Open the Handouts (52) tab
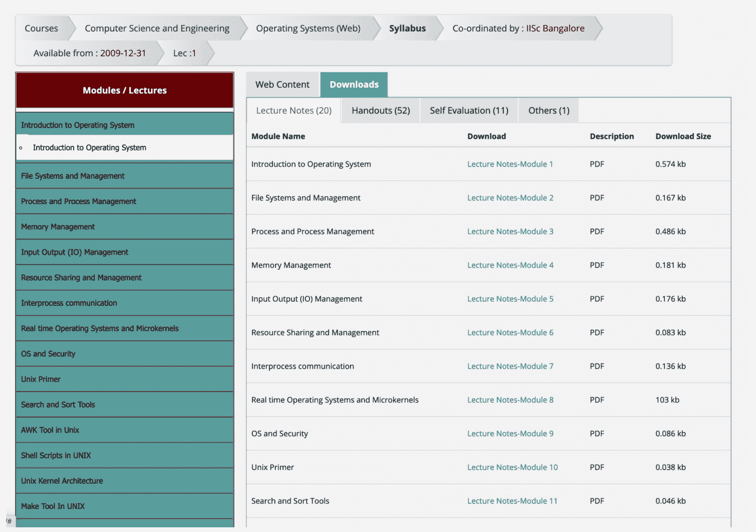 (380, 111)
